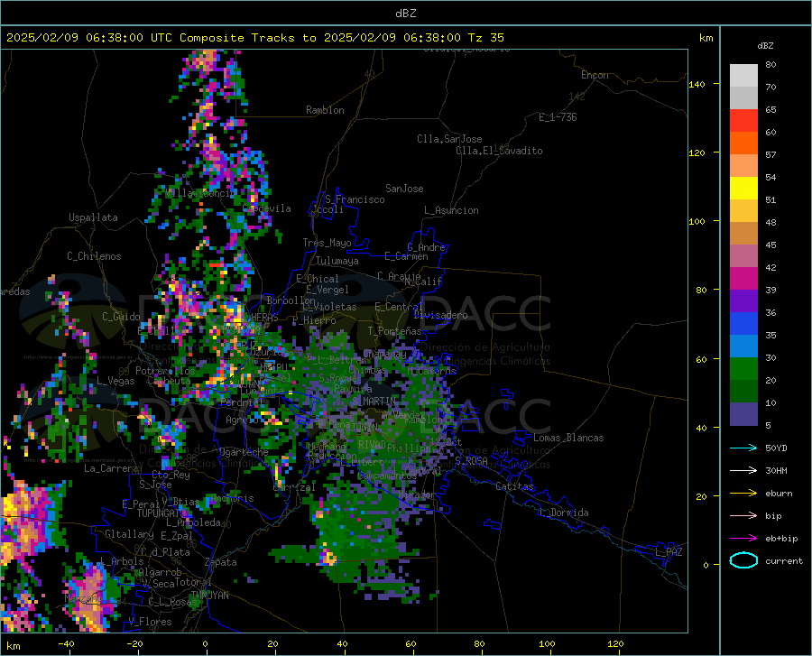Click the SanJose map label
Viewport: 812px width, 656px height.
pos(404,189)
